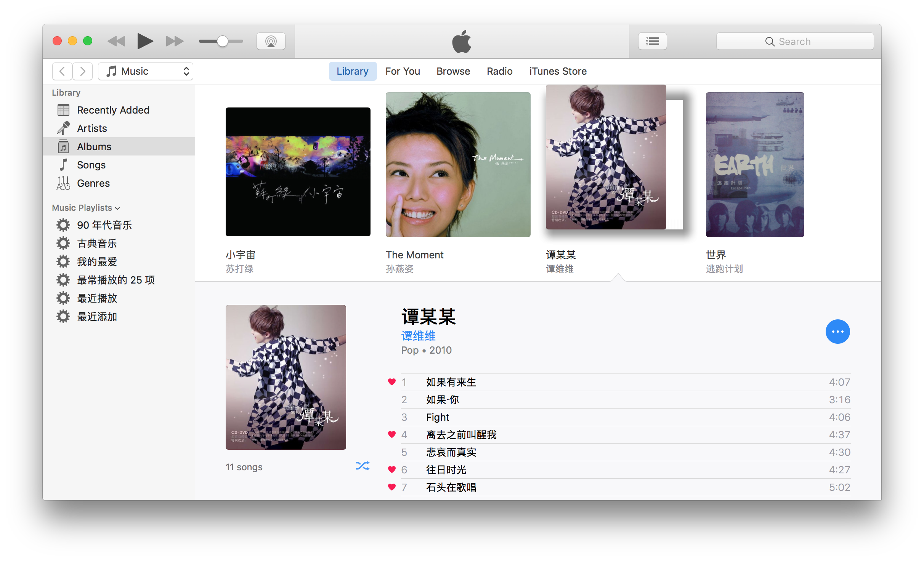
Task: Adjust the volume slider knob
Action: 223,41
